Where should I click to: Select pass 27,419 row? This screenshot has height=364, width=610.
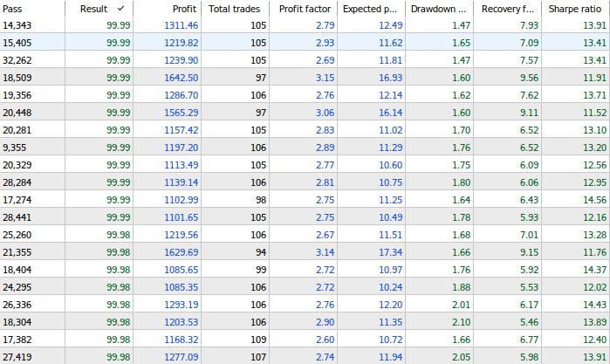[305, 357]
